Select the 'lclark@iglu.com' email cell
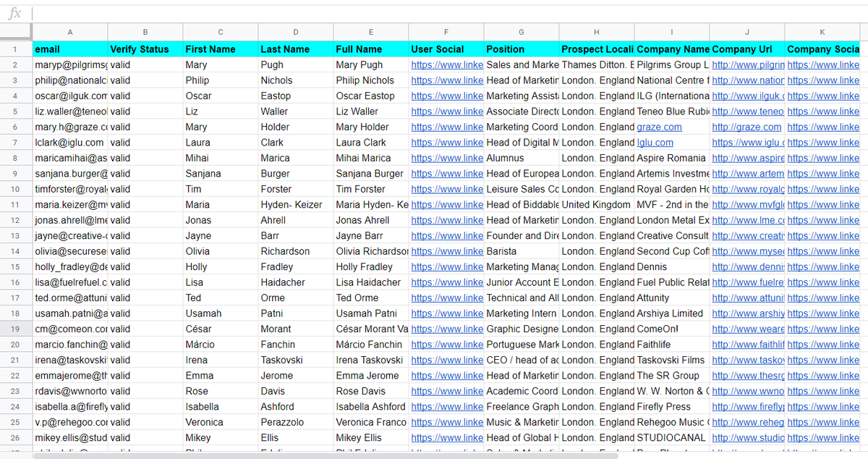The image size is (868, 459). click(x=70, y=143)
